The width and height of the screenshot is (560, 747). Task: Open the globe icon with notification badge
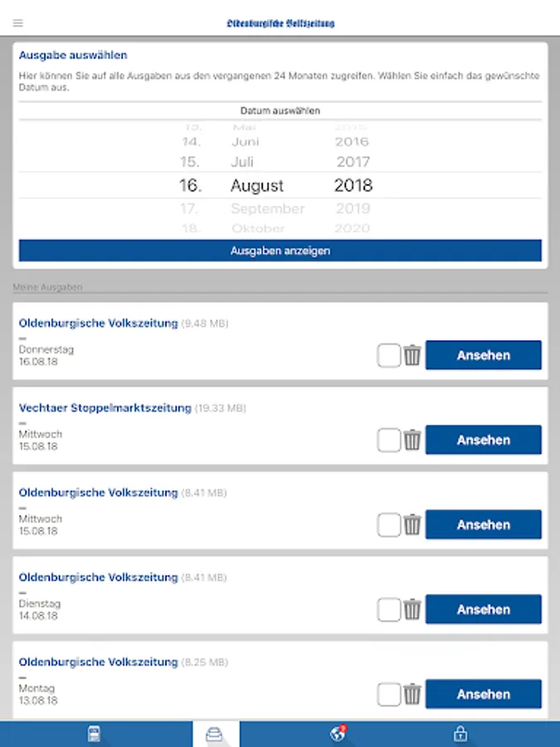[335, 733]
